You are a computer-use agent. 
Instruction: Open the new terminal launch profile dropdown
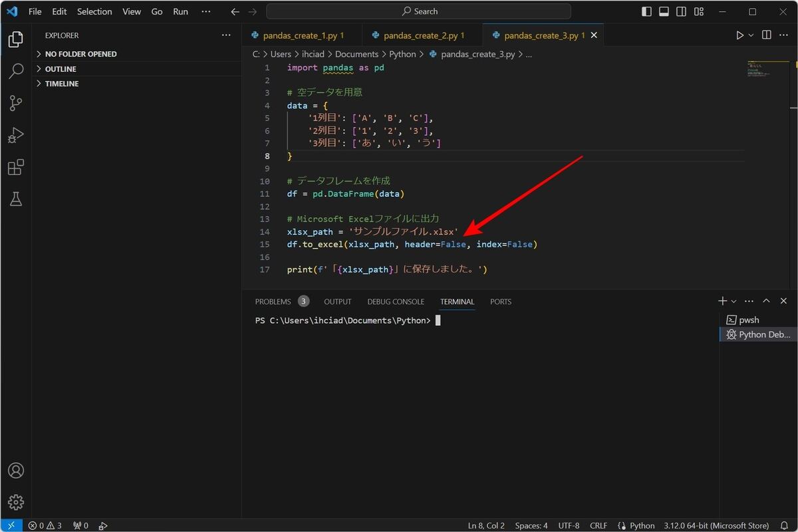(734, 301)
